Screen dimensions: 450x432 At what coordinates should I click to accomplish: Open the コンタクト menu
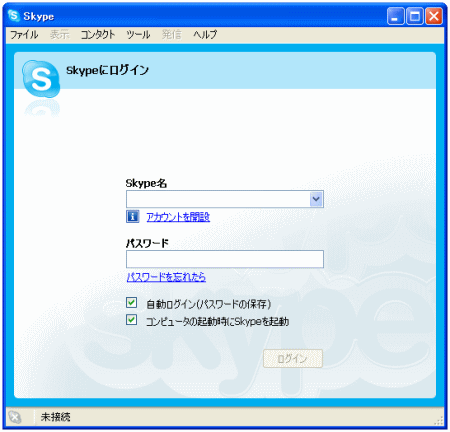(98, 35)
